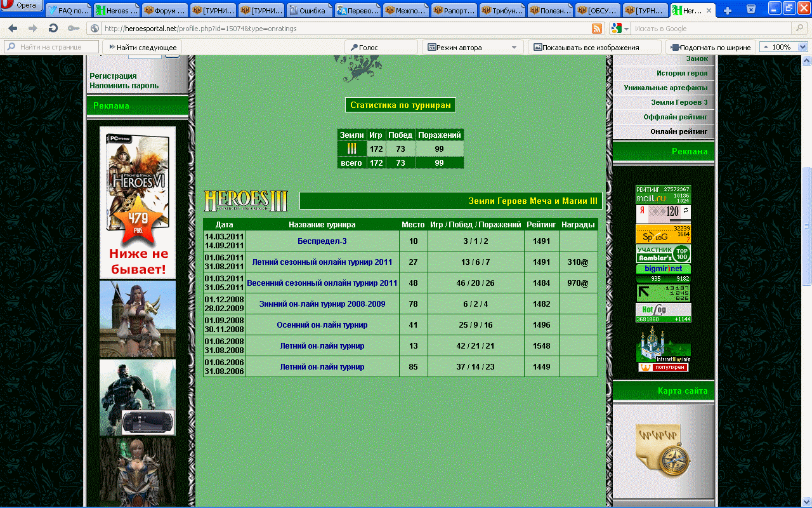Click the globe site-info icon in address bar
The width and height of the screenshot is (812, 508).
[95, 29]
